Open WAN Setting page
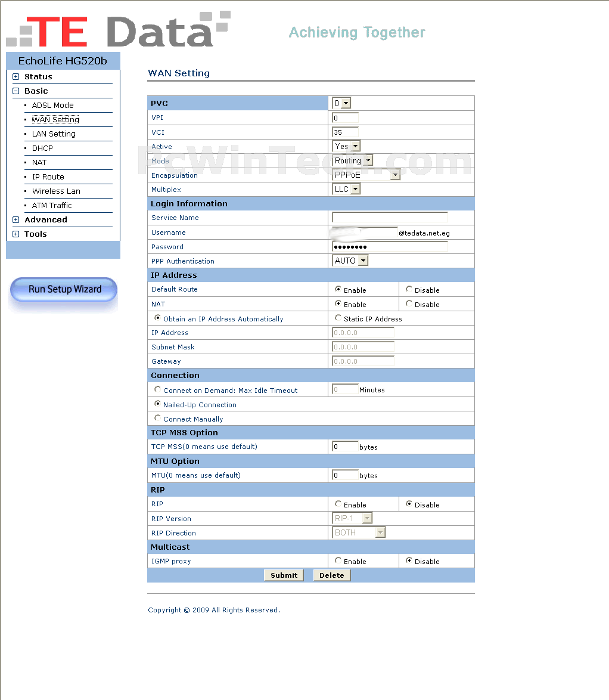This screenshot has width=609, height=700. pyautogui.click(x=56, y=120)
